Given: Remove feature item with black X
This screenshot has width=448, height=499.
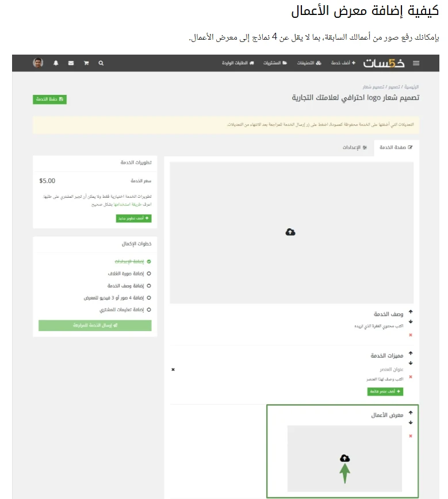Looking at the screenshot, I should (x=173, y=370).
